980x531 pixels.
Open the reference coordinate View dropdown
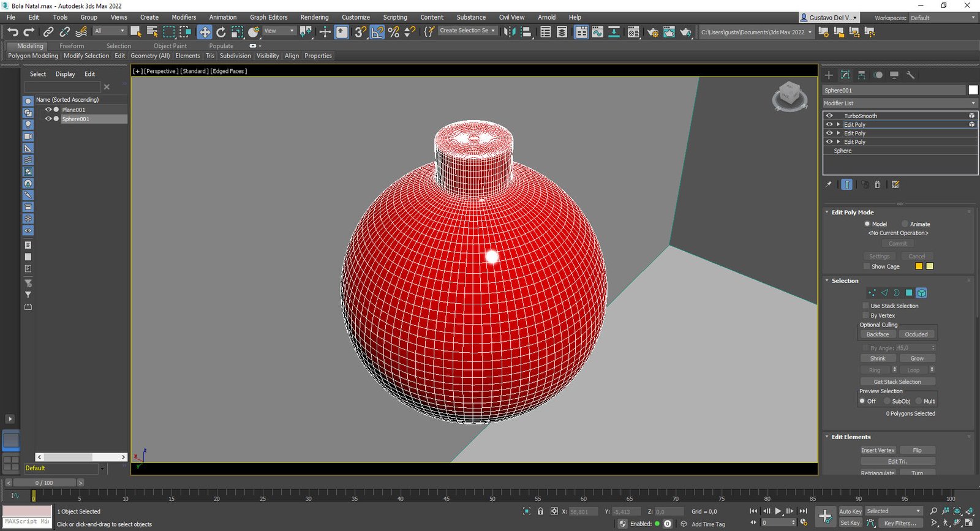click(279, 31)
